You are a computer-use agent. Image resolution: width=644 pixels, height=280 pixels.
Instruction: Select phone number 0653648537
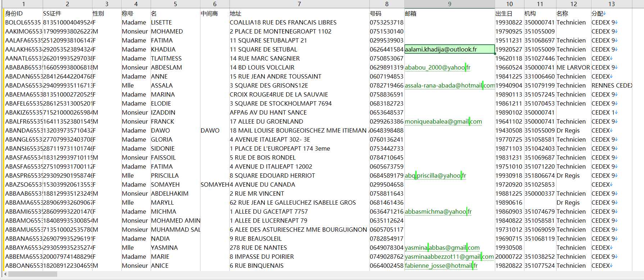[x=387, y=112]
